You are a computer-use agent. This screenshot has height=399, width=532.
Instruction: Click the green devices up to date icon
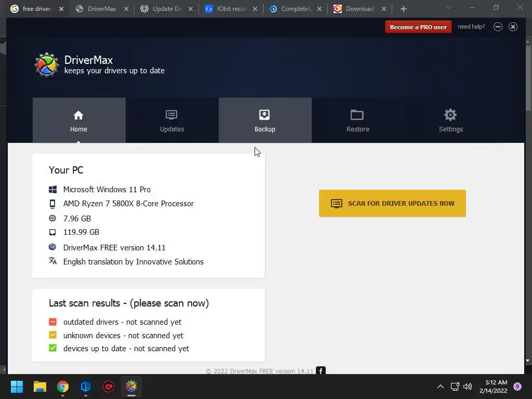(52, 348)
